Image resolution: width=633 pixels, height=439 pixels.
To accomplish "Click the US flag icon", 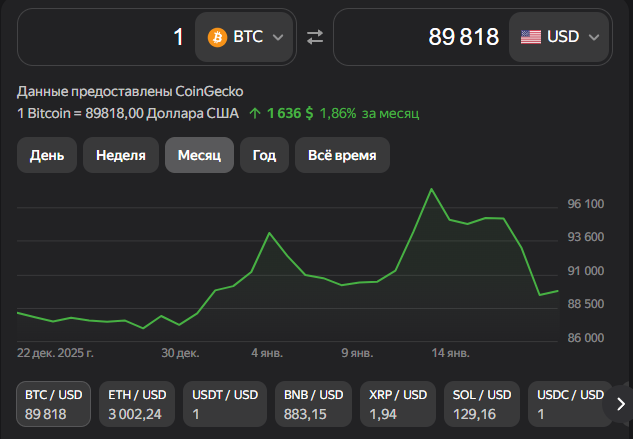I will (531, 37).
